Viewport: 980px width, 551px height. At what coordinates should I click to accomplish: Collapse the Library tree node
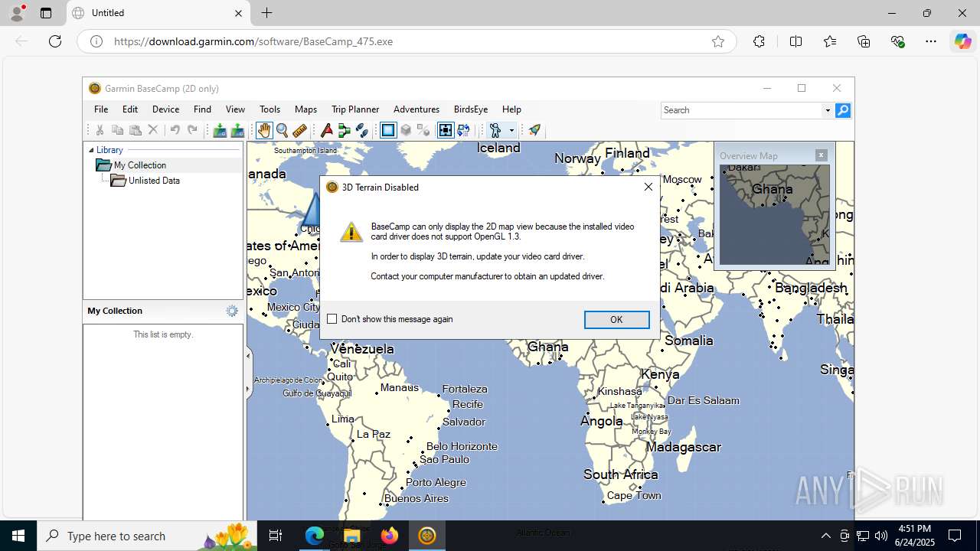pyautogui.click(x=91, y=150)
